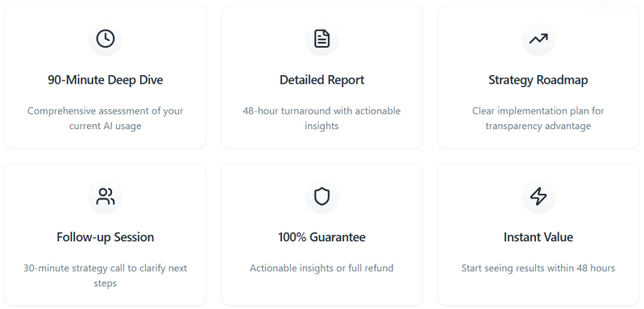The height and width of the screenshot is (309, 644).
Task: Click the 30-minute strategy call description text
Action: point(105,276)
